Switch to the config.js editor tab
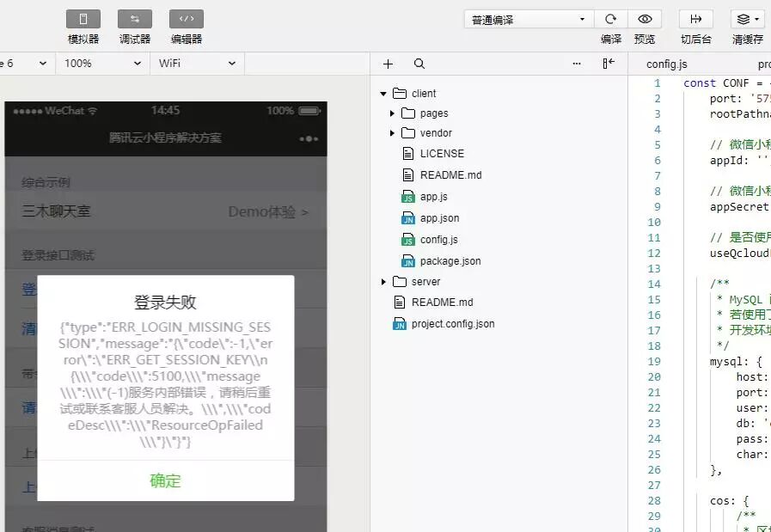This screenshot has height=532, width=771. tap(666, 64)
